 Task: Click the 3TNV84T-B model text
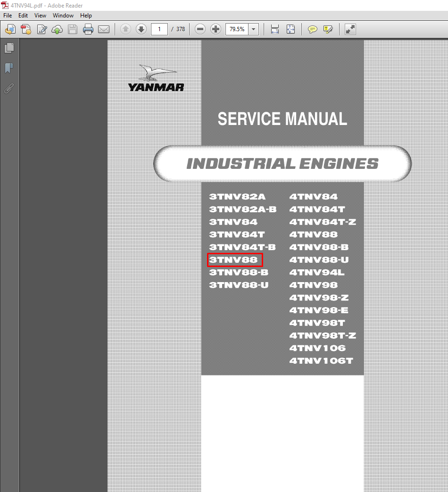coord(242,247)
